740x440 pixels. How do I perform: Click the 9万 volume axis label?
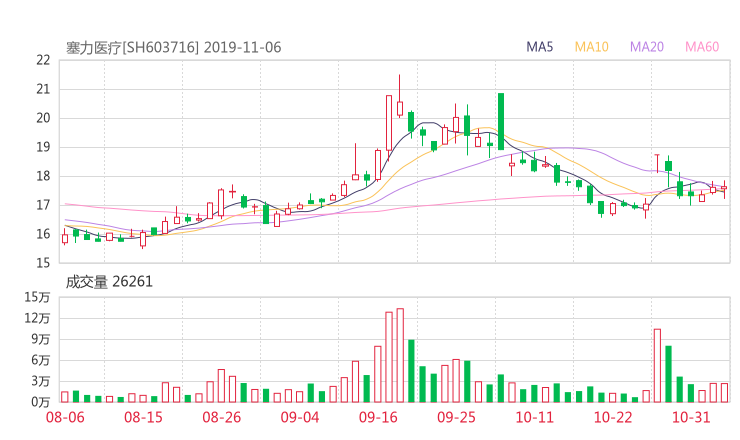[x=41, y=339]
